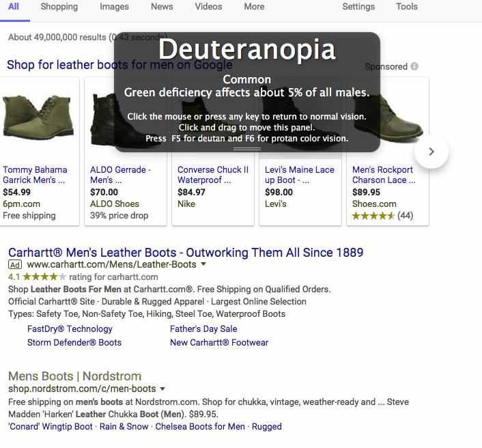The image size is (482, 448).
Task: Click the Sponsored info icon
Action: pyautogui.click(x=414, y=66)
